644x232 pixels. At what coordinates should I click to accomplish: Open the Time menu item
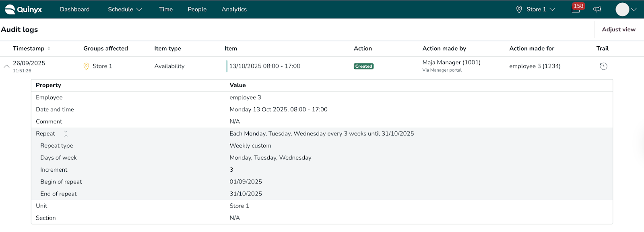point(166,9)
